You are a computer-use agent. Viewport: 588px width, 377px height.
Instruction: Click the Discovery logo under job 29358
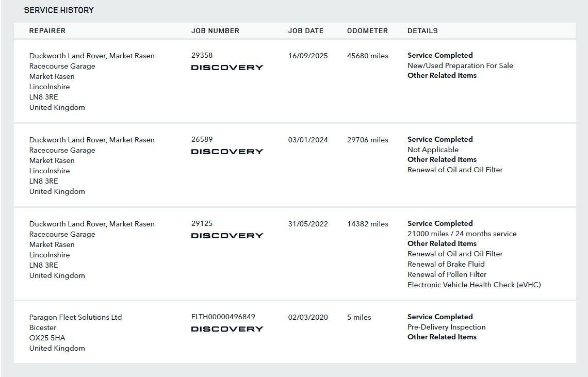pos(227,67)
